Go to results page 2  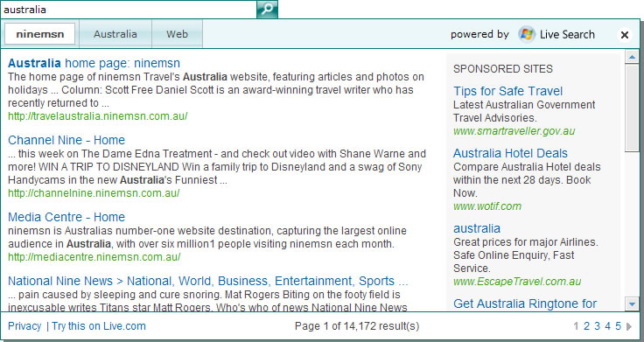(586, 326)
